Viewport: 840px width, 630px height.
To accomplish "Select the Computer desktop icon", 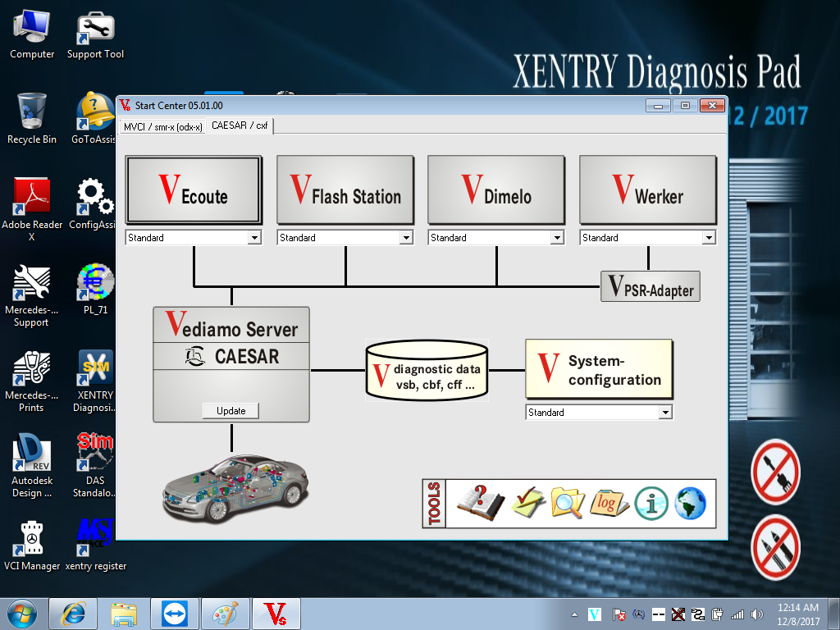I will pos(32,33).
